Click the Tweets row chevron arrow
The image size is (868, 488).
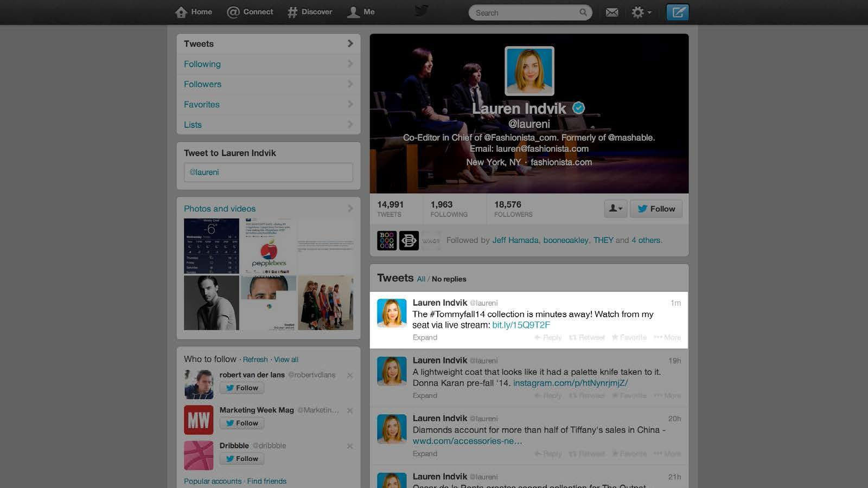coord(350,43)
